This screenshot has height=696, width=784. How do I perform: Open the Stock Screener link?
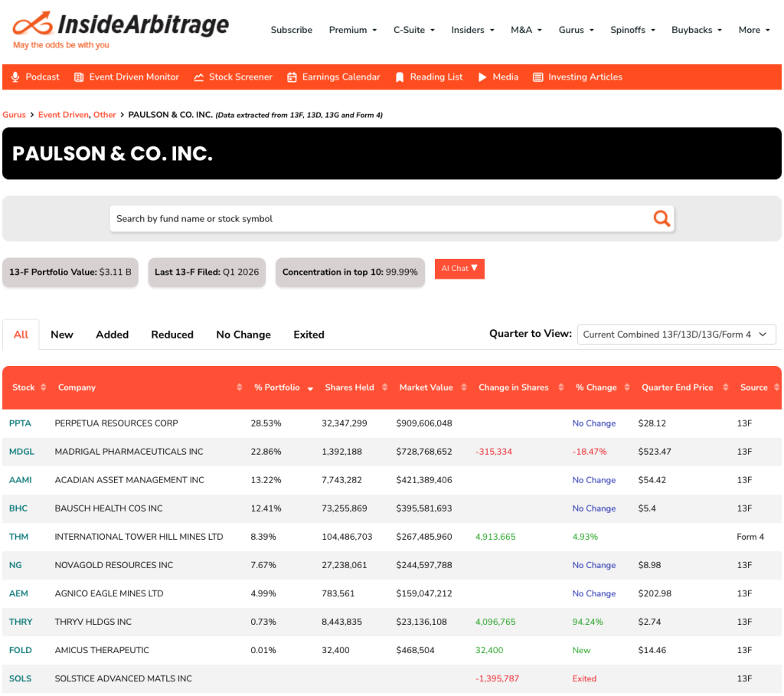click(x=240, y=77)
